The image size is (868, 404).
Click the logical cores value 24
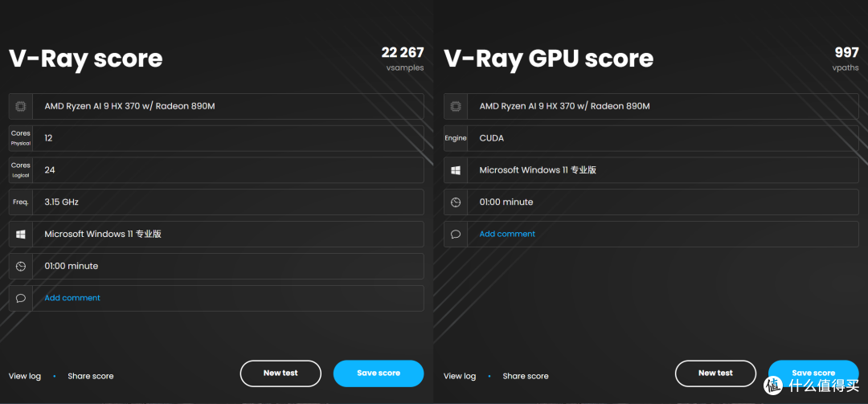pos(50,170)
